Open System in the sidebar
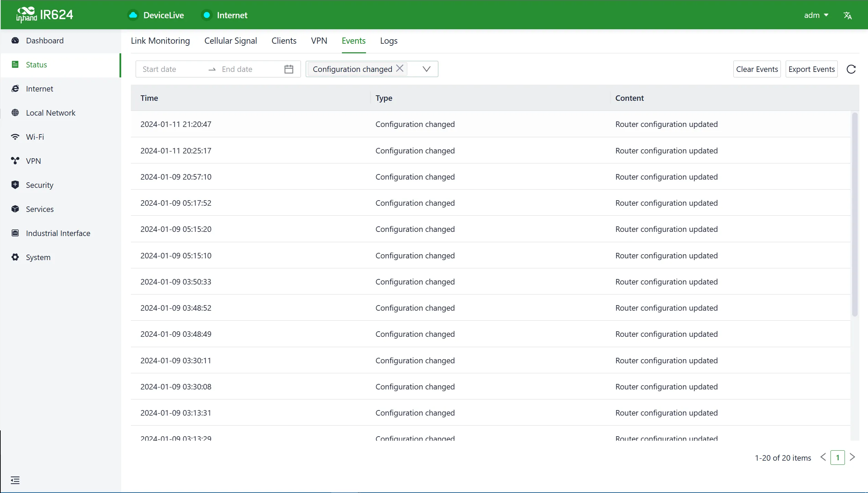868x493 pixels. click(61, 257)
